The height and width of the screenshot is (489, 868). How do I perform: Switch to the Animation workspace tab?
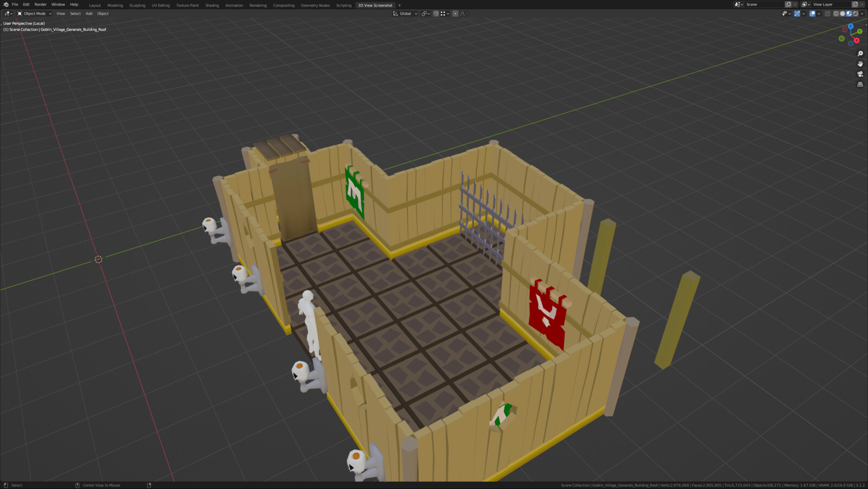point(234,5)
